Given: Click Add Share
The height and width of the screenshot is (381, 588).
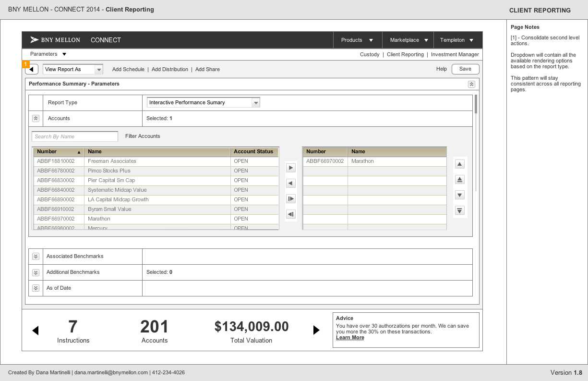Looking at the screenshot, I should pyautogui.click(x=207, y=69).
